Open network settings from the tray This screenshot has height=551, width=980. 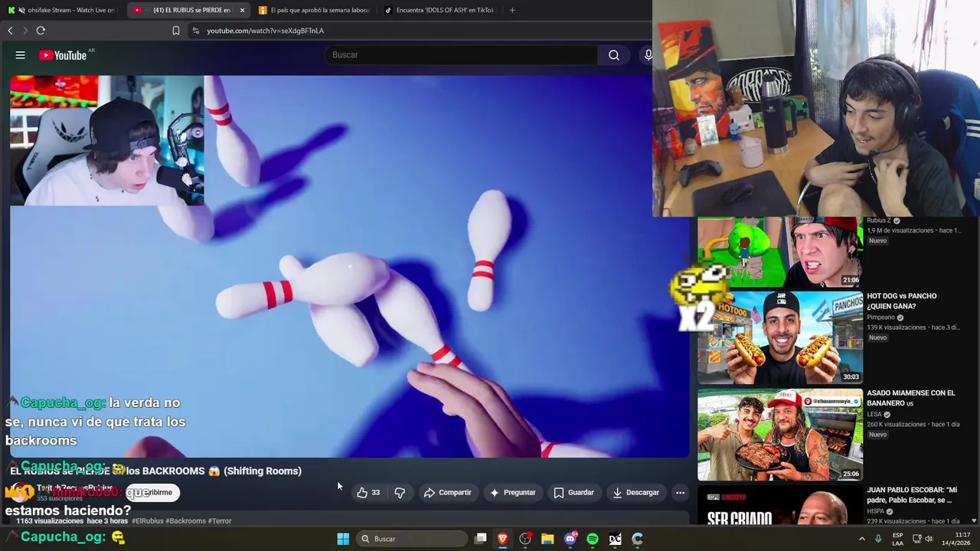(x=916, y=539)
